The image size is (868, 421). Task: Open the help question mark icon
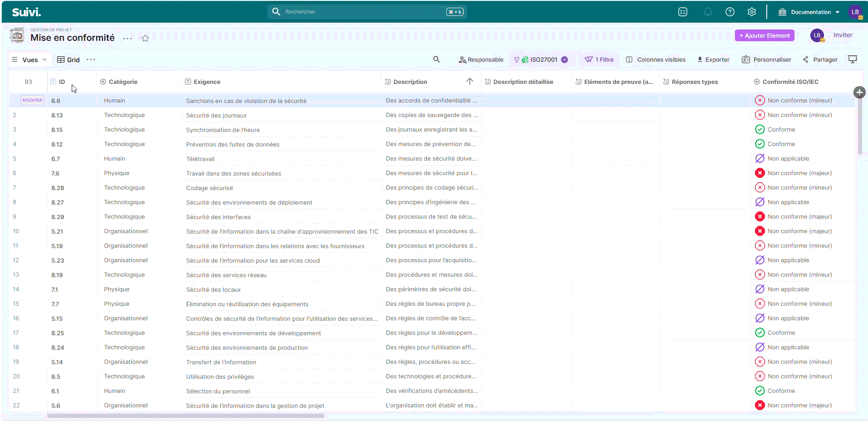click(x=730, y=12)
